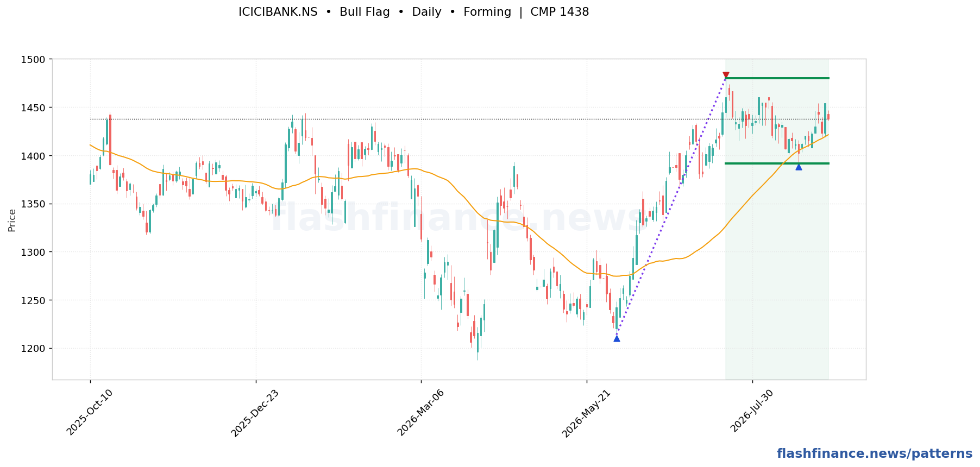Click the 2025-Dec-23 date label
The width and height of the screenshot is (980, 467).
pos(255,413)
